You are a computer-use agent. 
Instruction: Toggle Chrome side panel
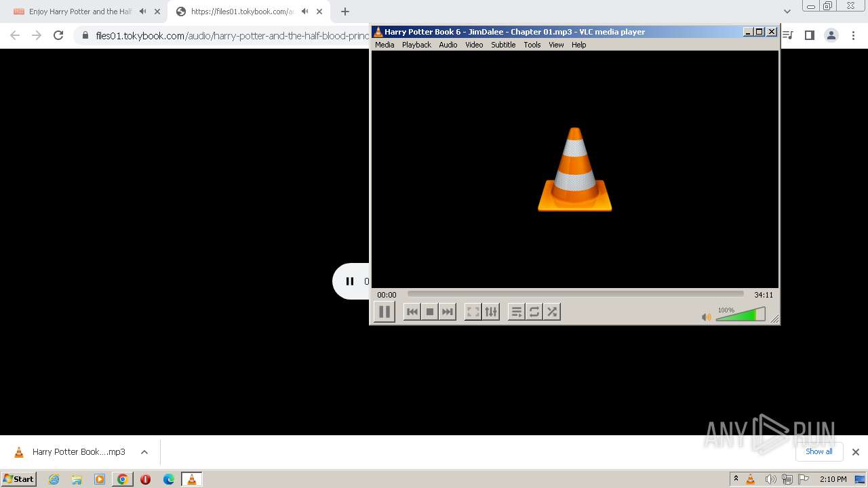pos(809,35)
